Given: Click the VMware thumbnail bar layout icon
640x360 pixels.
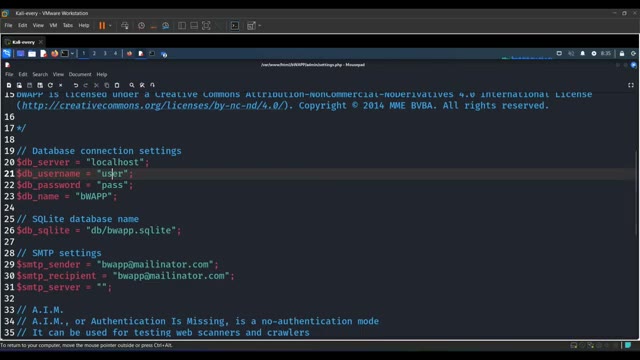Looking at the screenshot, I should pyautogui.click(x=194, y=26).
